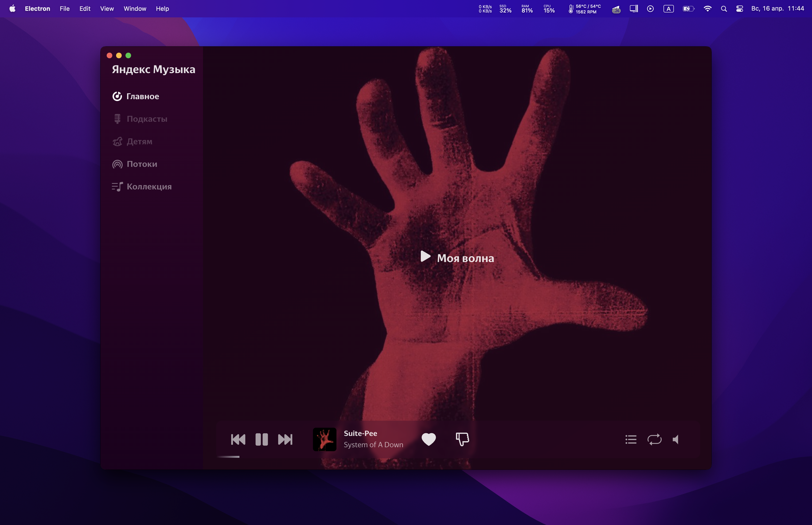The height and width of the screenshot is (525, 812).
Task: Dislike the track with thumbs-down icon
Action: click(462, 439)
